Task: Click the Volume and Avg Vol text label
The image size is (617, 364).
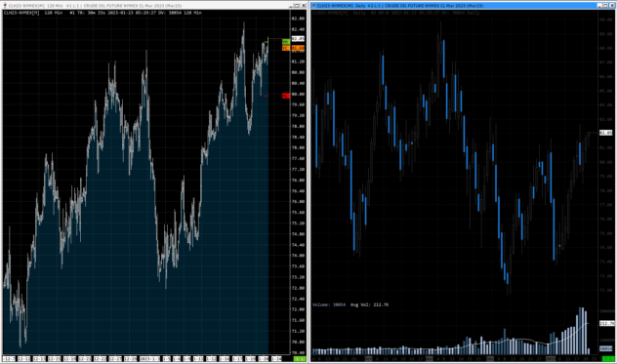Action: [x=350, y=304]
